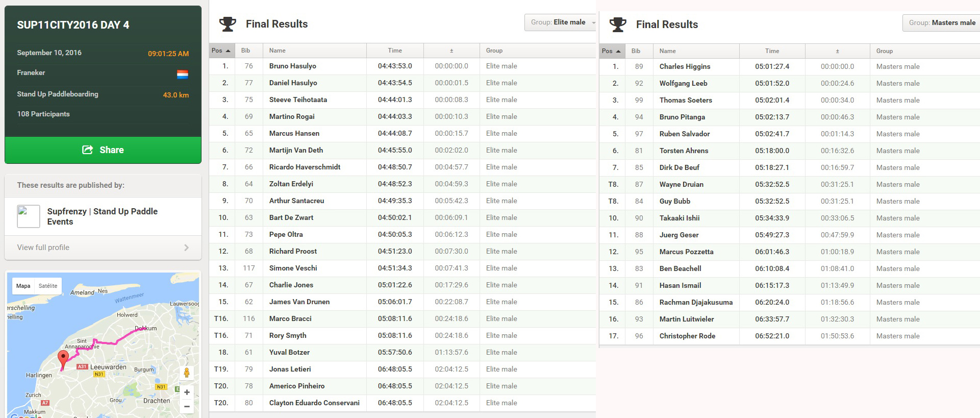Sort Elite male table by Bib header
Viewport: 980px width, 418px height.
coord(248,51)
